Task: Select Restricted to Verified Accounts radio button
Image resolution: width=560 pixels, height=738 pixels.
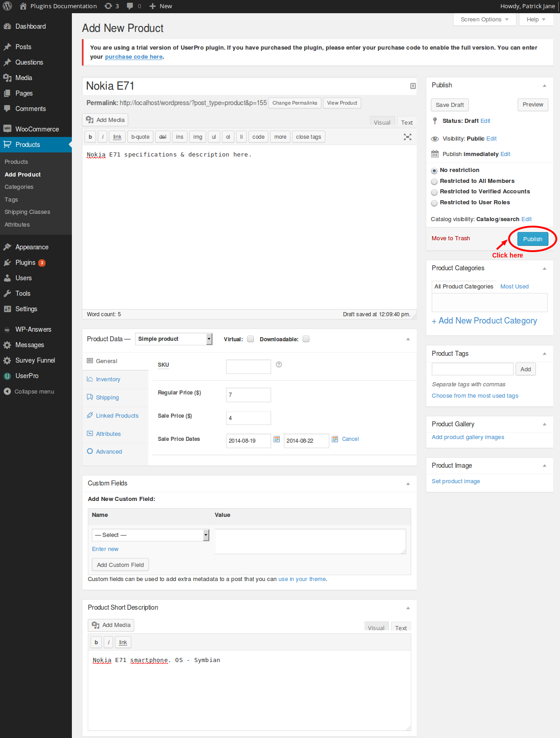Action: [x=434, y=192]
